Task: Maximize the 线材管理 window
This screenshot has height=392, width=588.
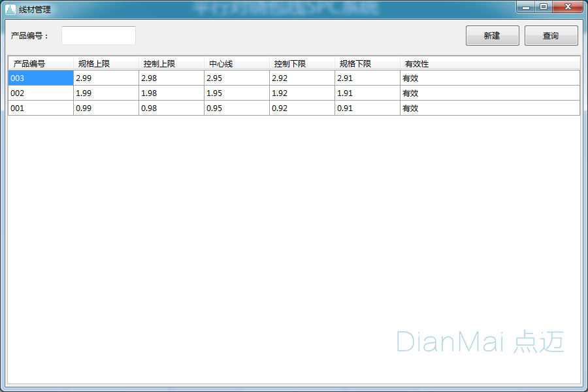Action: tap(544, 7)
